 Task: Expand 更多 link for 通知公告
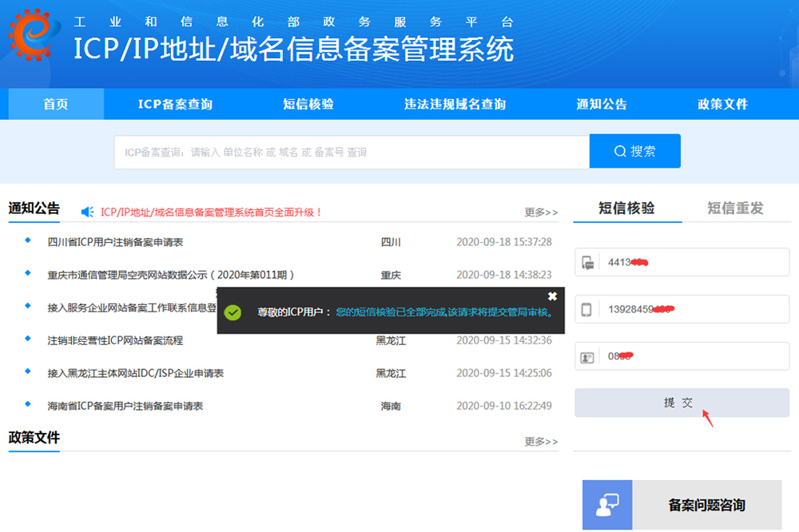(x=541, y=212)
